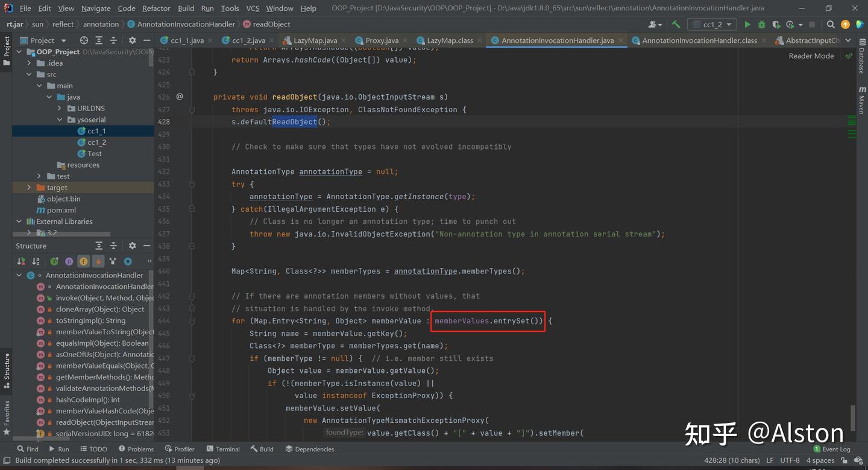The width and height of the screenshot is (868, 470).
Task: Click the gutter @ icon at line 426
Action: click(x=180, y=97)
